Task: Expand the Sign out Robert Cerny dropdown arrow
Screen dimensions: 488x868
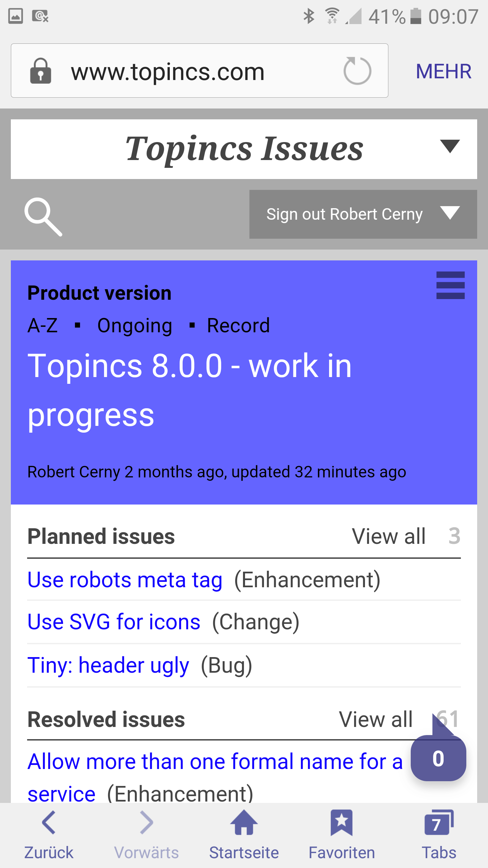Action: [450, 213]
